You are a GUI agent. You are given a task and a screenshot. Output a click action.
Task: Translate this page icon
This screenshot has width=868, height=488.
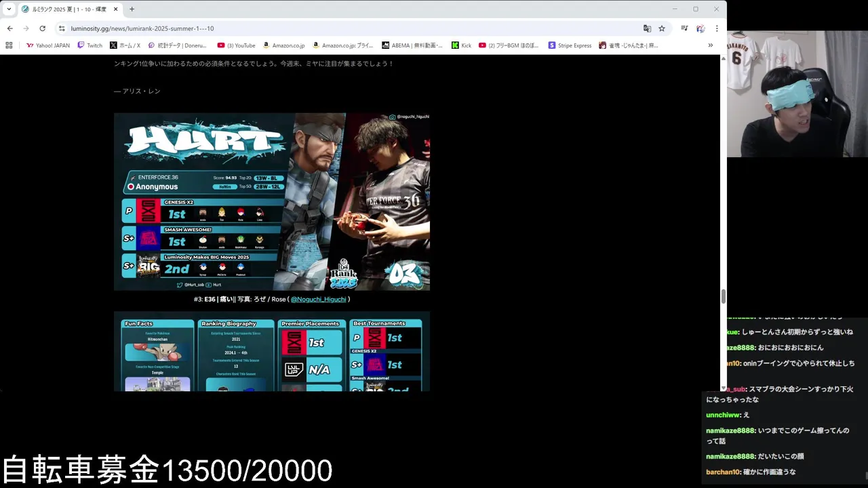point(647,28)
